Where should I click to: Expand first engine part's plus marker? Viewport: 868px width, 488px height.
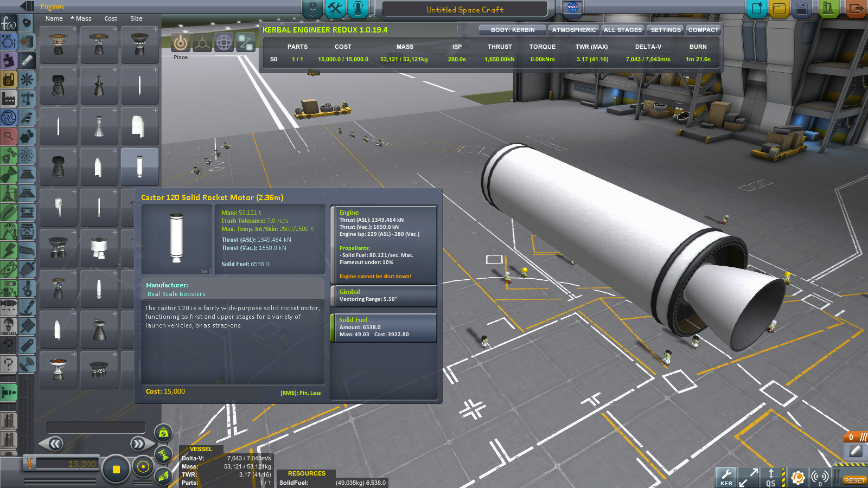74,29
